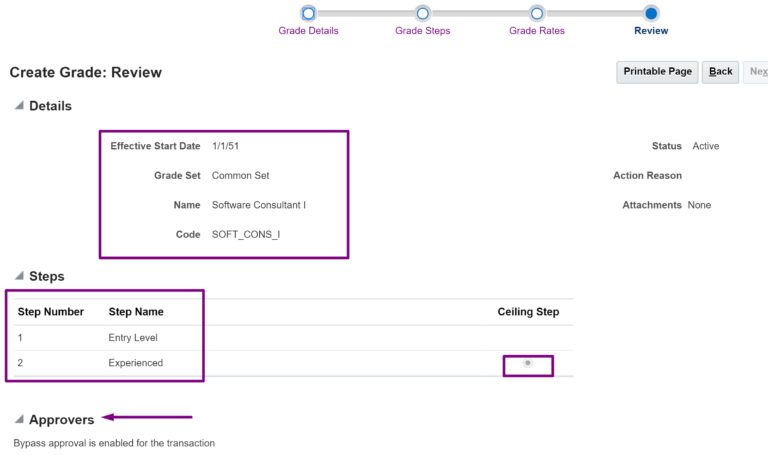The width and height of the screenshot is (768, 455).
Task: Collapse the Steps section
Action: (19, 276)
